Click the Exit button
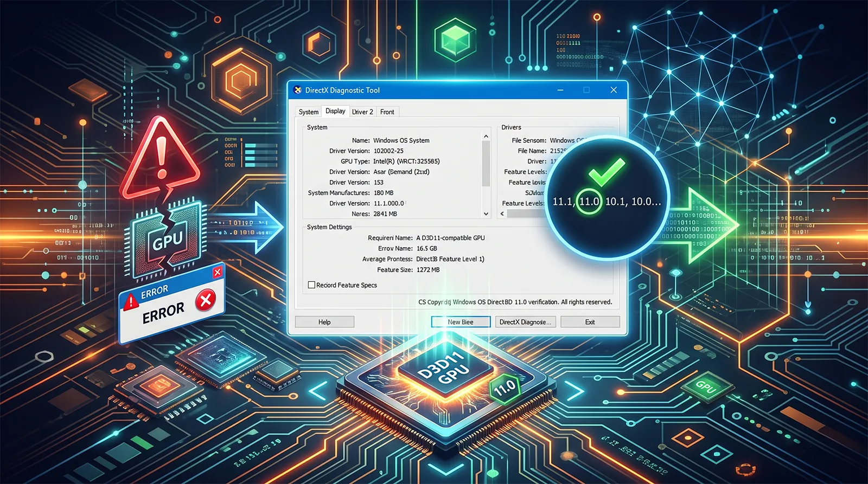The image size is (868, 484). 590,322
